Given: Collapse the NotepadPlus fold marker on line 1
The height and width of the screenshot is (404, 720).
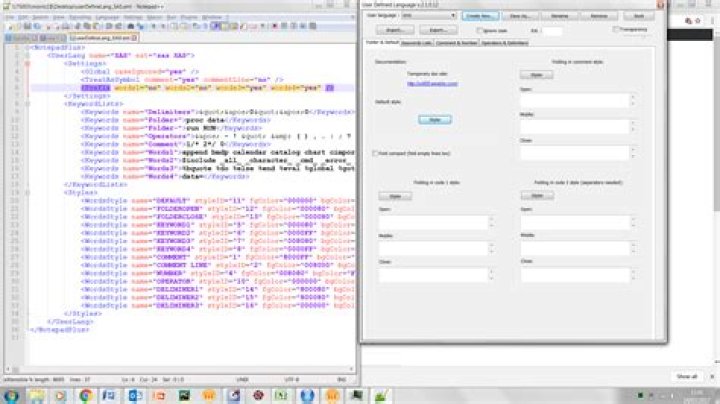Looking at the screenshot, I should 27,48.
